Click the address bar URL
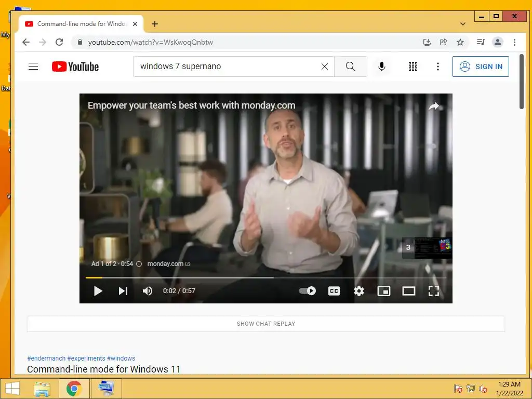532x399 pixels. click(x=150, y=43)
